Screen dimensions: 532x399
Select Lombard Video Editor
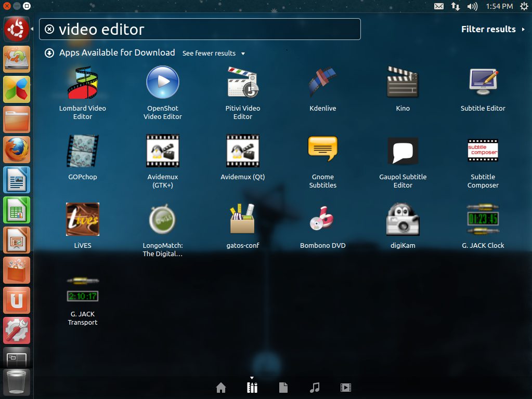coord(83,83)
